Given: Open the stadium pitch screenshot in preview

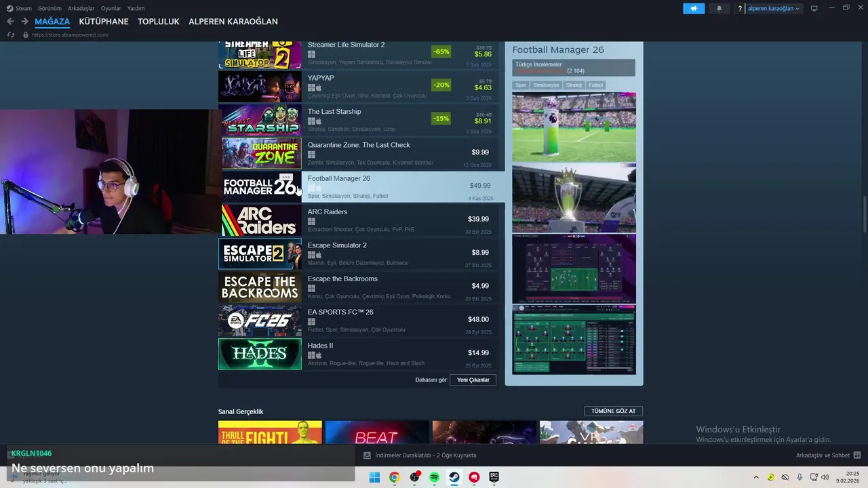Looking at the screenshot, I should point(574,127).
